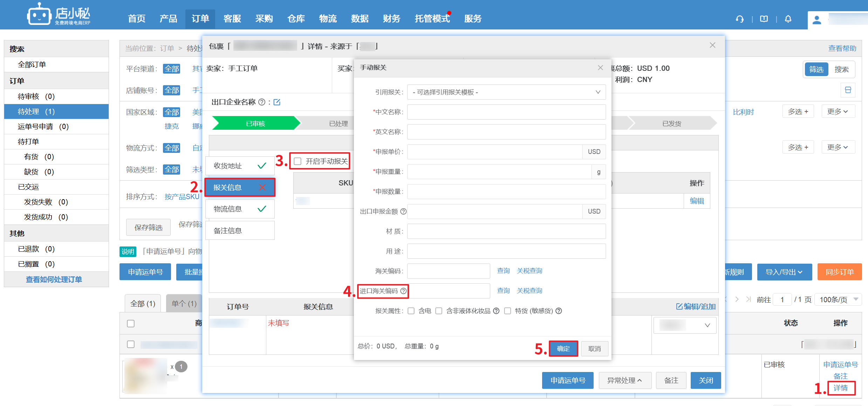
Task: Check the 特货 (敏感货) option
Action: point(507,311)
